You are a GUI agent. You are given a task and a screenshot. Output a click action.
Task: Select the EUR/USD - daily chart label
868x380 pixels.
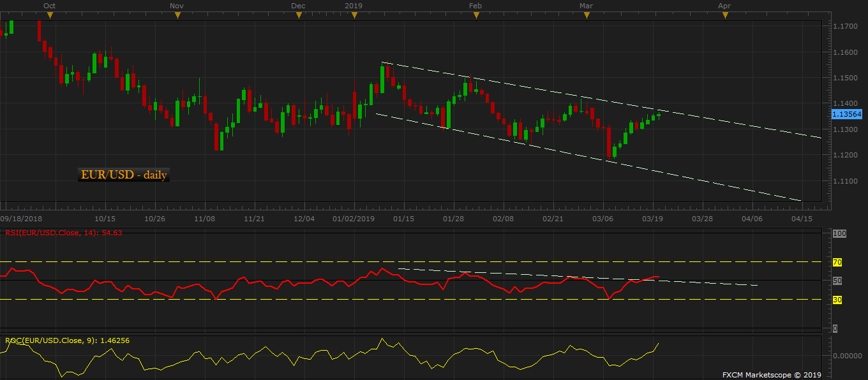124,174
